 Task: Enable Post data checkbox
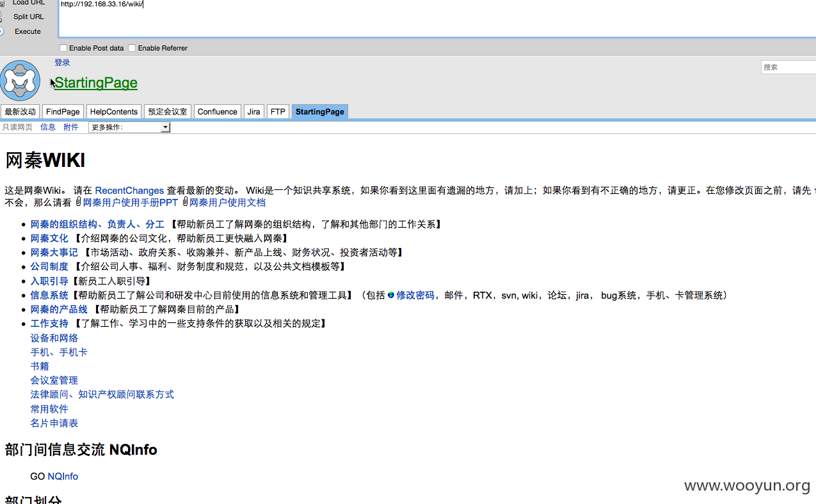click(x=63, y=48)
